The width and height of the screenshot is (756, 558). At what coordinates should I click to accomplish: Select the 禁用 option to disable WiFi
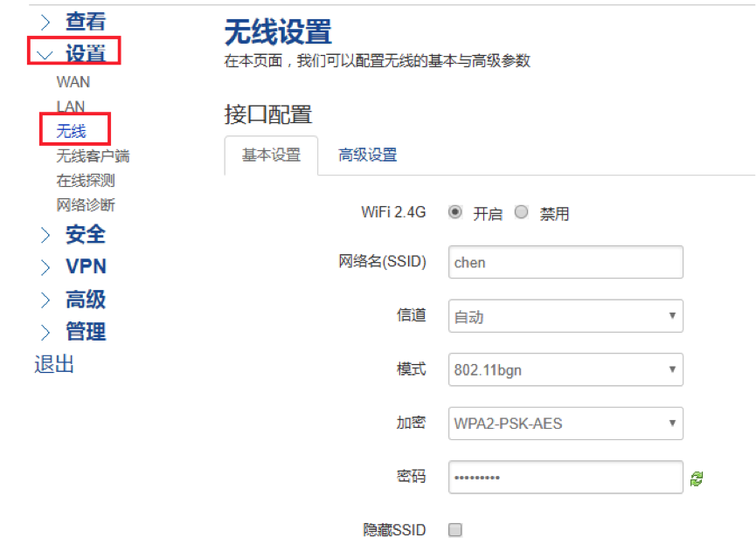[521, 211]
